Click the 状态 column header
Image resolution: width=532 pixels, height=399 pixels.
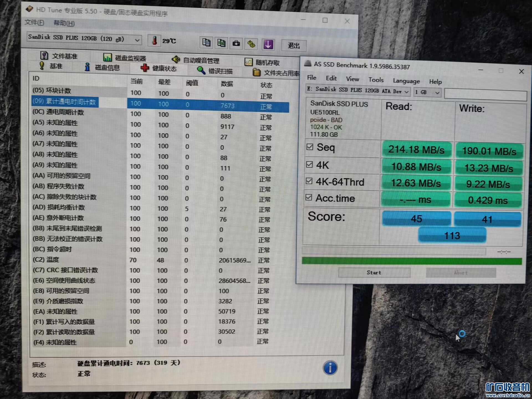click(x=266, y=85)
